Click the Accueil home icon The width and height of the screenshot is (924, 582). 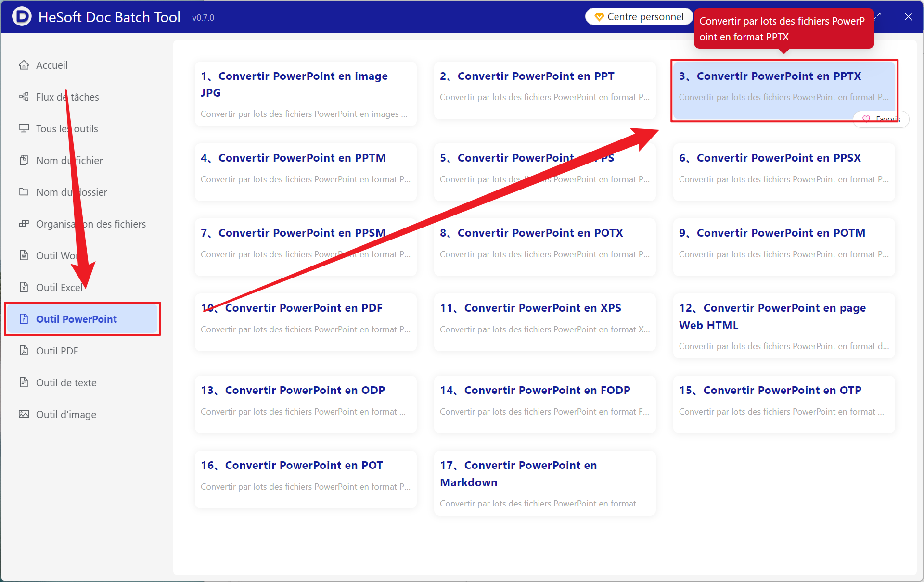click(24, 65)
